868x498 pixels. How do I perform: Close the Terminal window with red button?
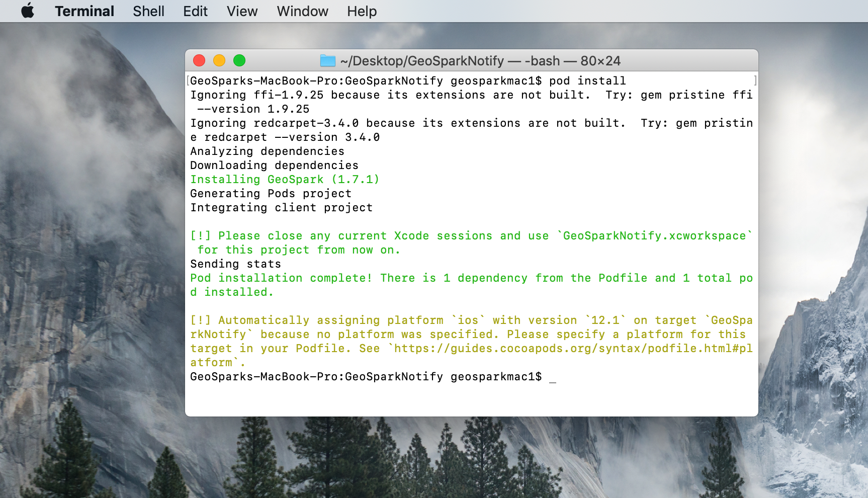199,61
